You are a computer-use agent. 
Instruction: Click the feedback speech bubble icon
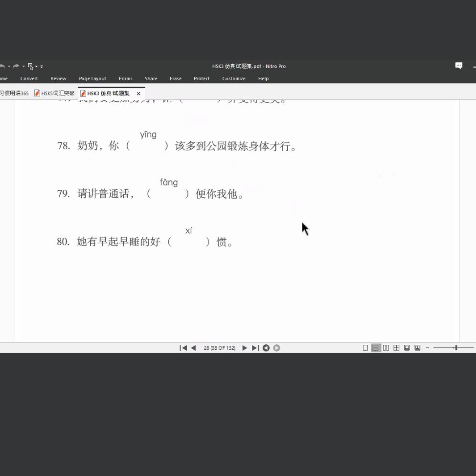pyautogui.click(x=459, y=66)
